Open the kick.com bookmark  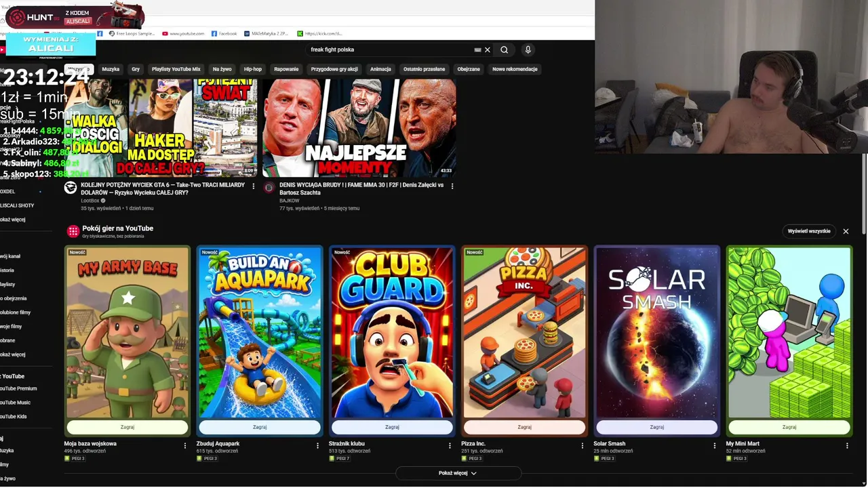pos(320,33)
